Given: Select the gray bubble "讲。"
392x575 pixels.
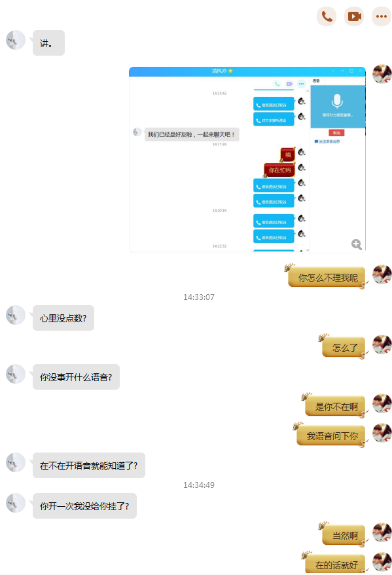Looking at the screenshot, I should [48, 43].
